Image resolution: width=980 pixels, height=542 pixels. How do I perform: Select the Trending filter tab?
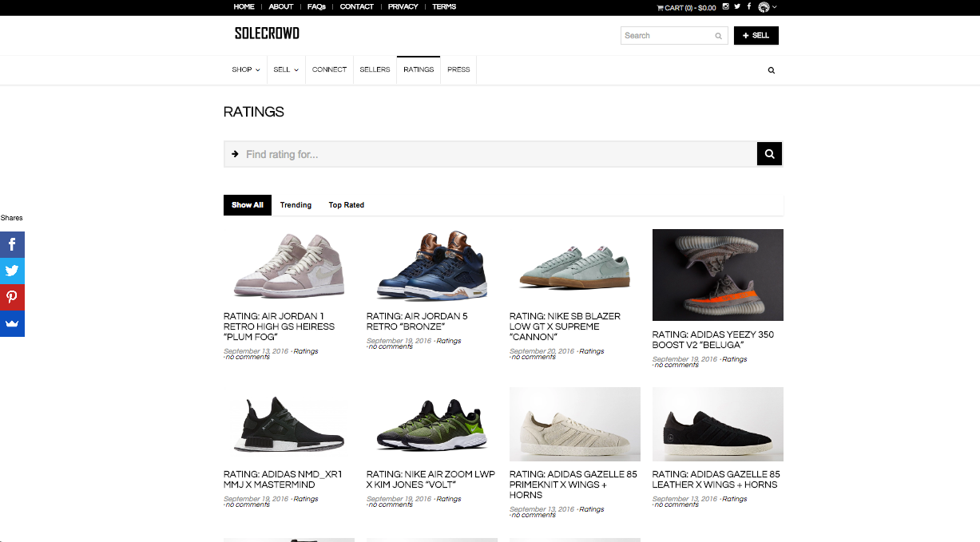tap(296, 205)
